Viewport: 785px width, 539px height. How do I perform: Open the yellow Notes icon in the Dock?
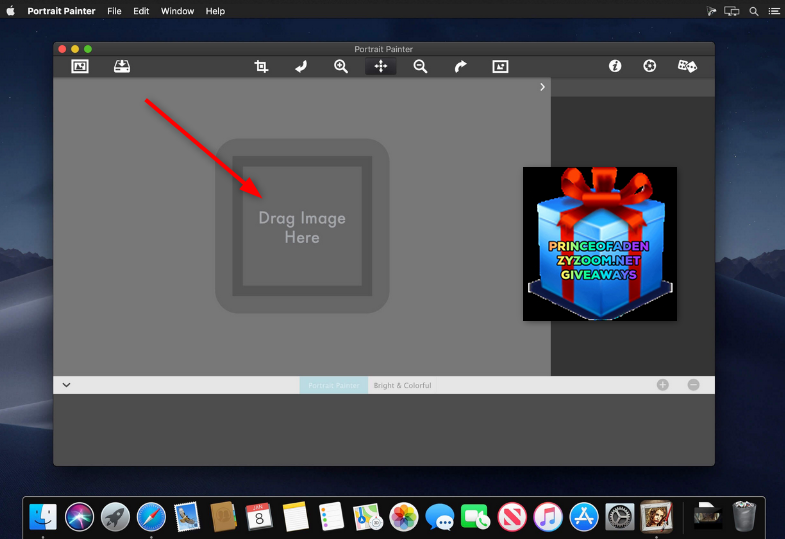pyautogui.click(x=295, y=516)
